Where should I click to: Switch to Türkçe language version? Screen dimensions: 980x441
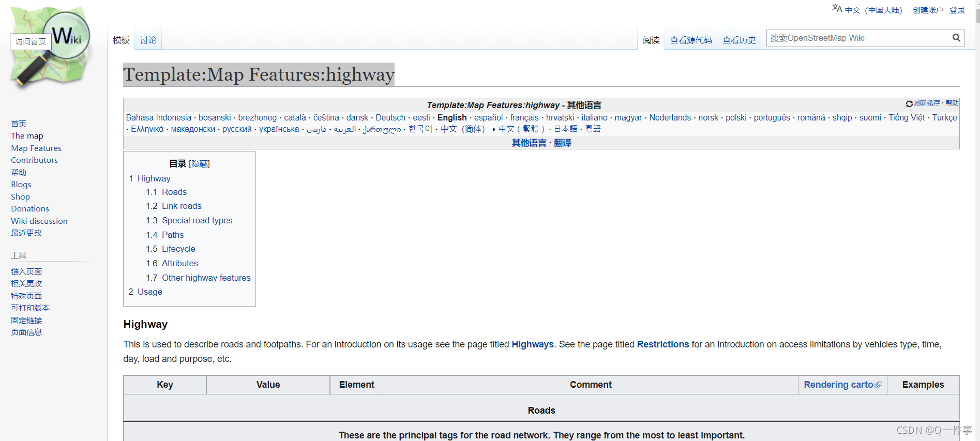944,117
